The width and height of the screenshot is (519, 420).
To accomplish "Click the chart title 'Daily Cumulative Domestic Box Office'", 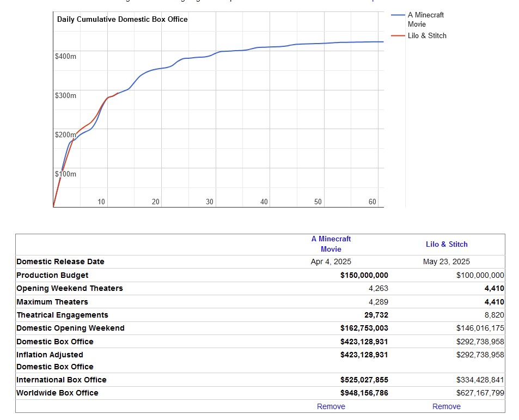I will pyautogui.click(x=123, y=20).
